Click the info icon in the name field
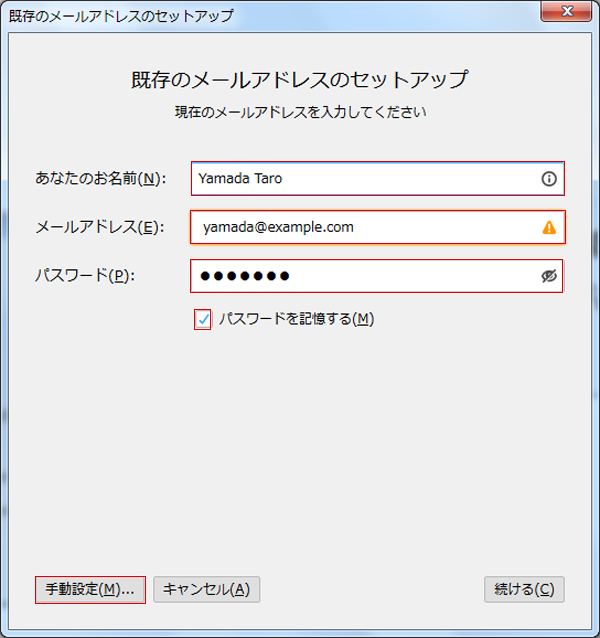 coord(548,179)
